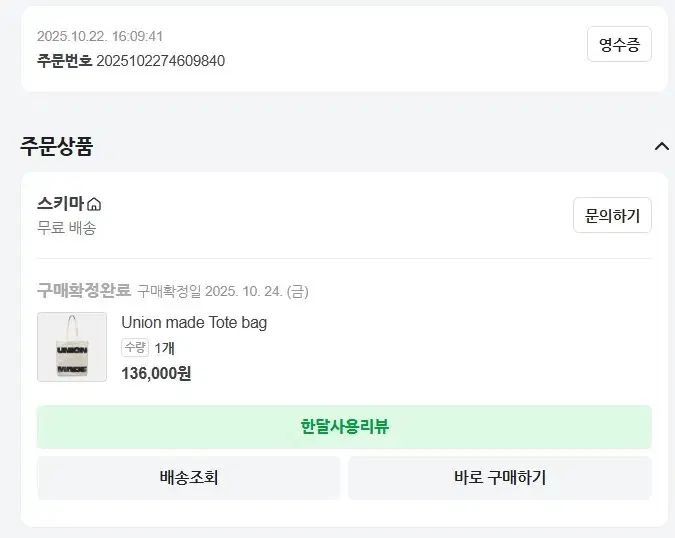The height and width of the screenshot is (538, 675).
Task: Open the Union made Tote bag link
Action: point(194,322)
